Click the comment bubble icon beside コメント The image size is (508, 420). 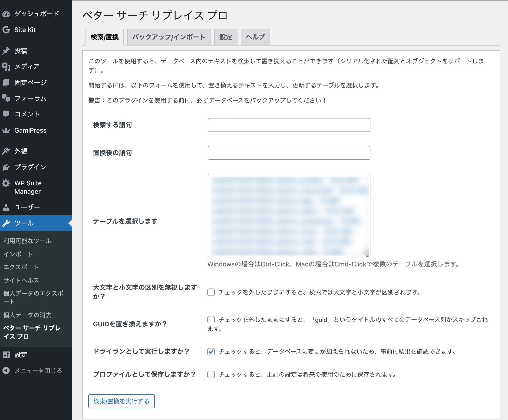6,114
